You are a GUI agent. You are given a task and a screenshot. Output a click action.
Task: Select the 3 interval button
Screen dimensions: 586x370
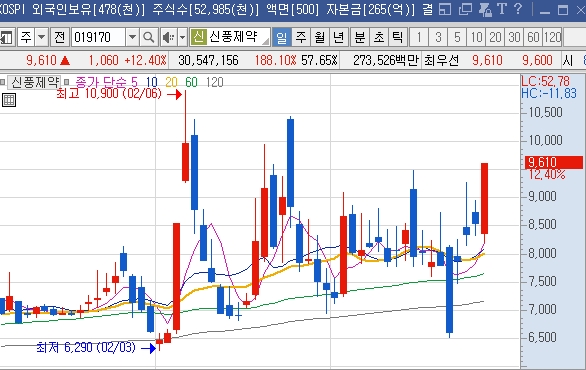[x=438, y=37]
